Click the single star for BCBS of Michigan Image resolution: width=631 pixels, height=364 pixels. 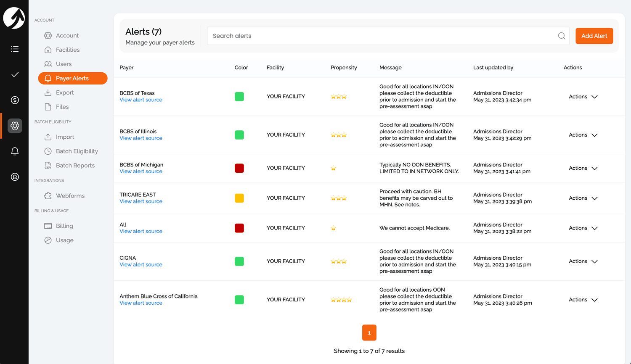click(x=333, y=168)
